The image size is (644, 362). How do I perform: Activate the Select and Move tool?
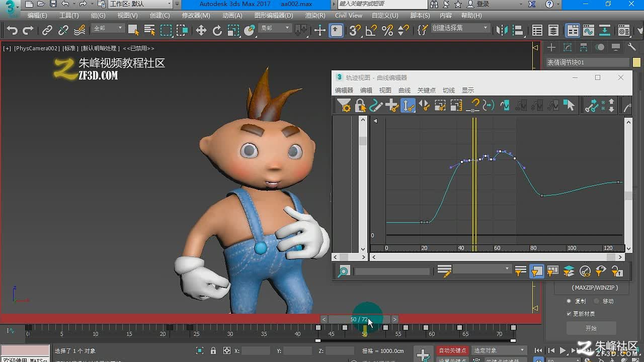pos(201,31)
